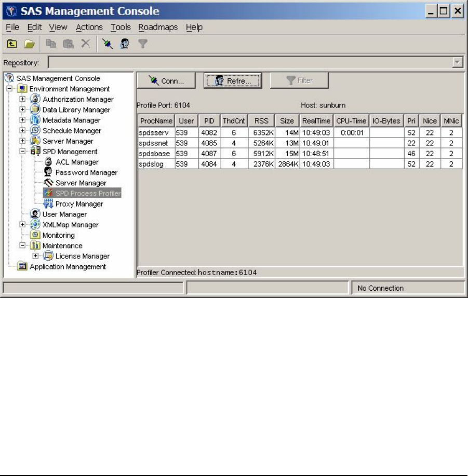
Task: Select the Metadata Manager icon
Action: [x=35, y=120]
